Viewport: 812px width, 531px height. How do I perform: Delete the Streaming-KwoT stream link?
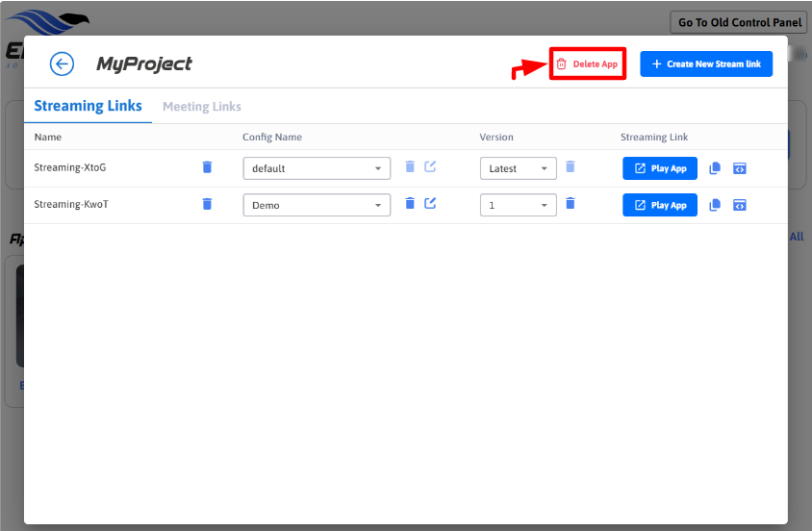click(x=207, y=204)
